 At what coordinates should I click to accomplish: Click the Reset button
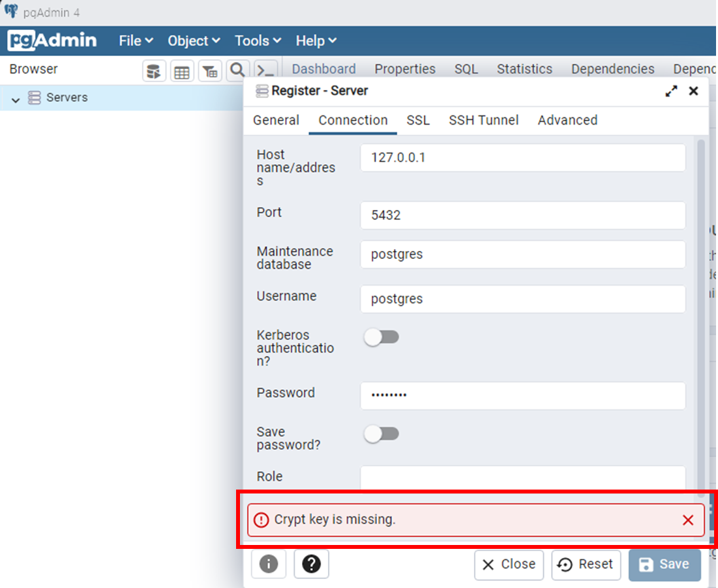pos(586,565)
